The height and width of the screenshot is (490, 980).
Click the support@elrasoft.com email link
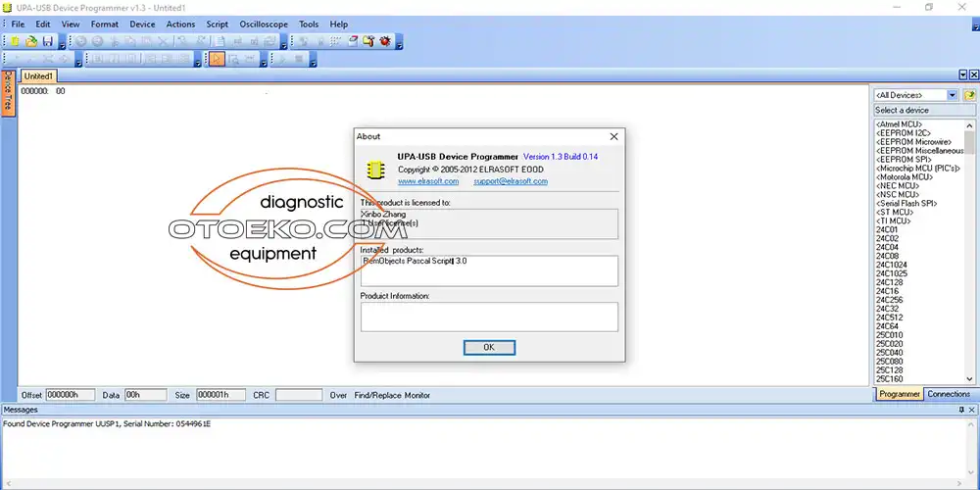point(510,181)
